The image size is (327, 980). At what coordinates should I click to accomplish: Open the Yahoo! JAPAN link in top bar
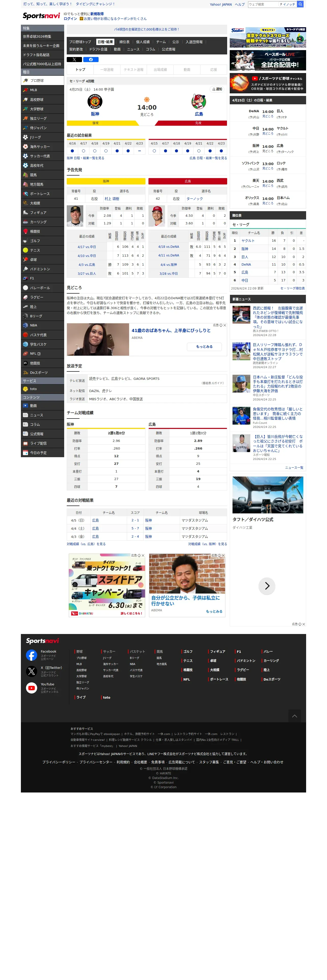[x=221, y=5]
